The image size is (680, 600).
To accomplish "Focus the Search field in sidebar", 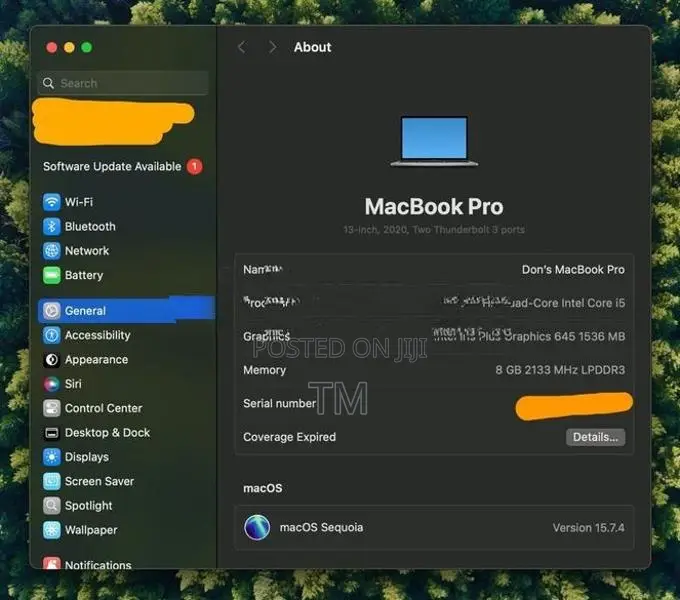I will (123, 83).
